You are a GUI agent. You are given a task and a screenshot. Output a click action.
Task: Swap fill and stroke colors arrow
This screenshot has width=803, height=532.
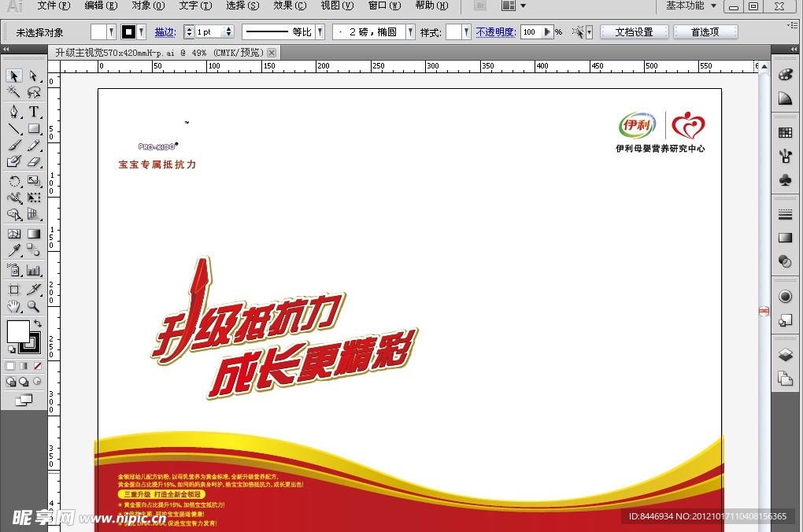(37, 323)
